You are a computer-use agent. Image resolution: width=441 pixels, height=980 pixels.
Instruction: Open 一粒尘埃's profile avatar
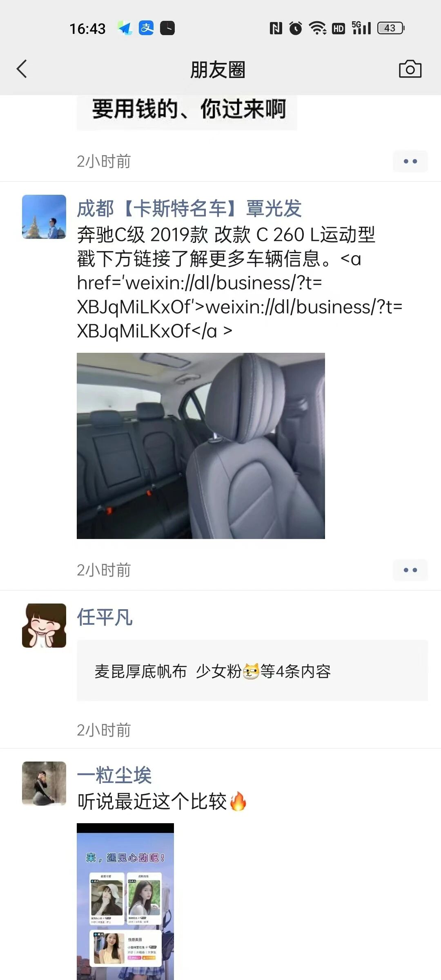(44, 783)
